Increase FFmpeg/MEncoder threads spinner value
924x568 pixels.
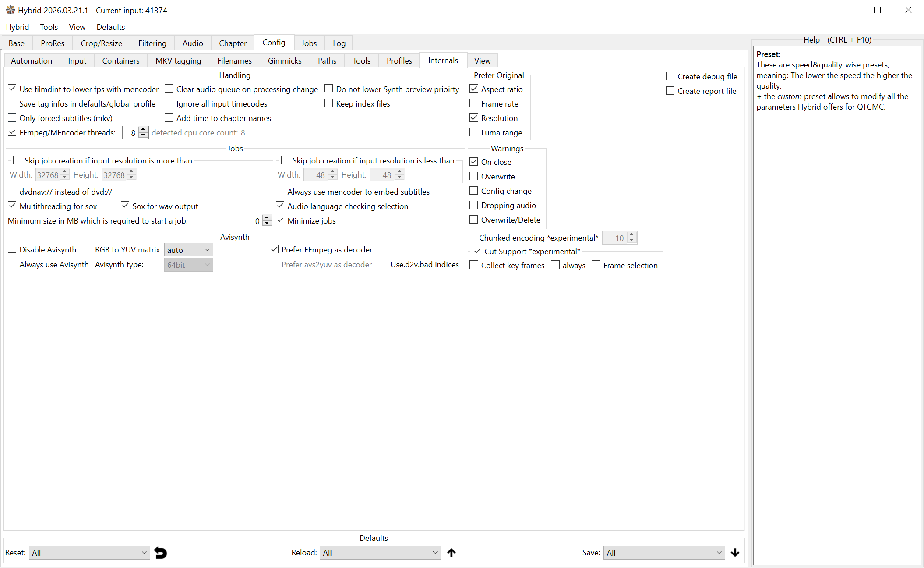click(x=143, y=129)
